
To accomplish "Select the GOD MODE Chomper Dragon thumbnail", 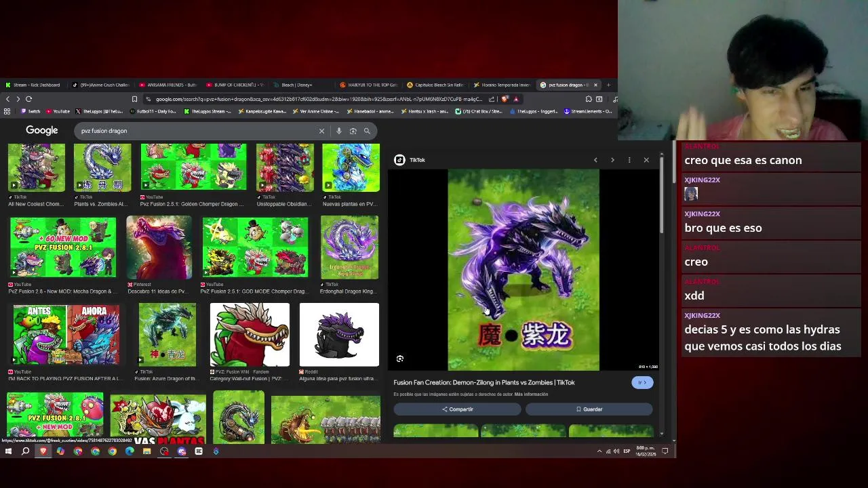I will click(x=255, y=247).
